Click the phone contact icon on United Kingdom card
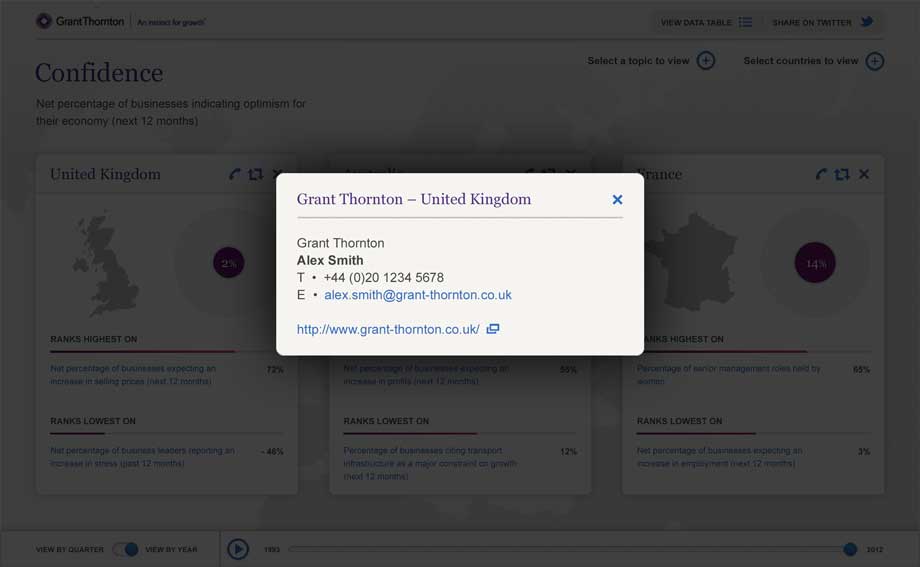The height and width of the screenshot is (567, 920). tap(235, 174)
